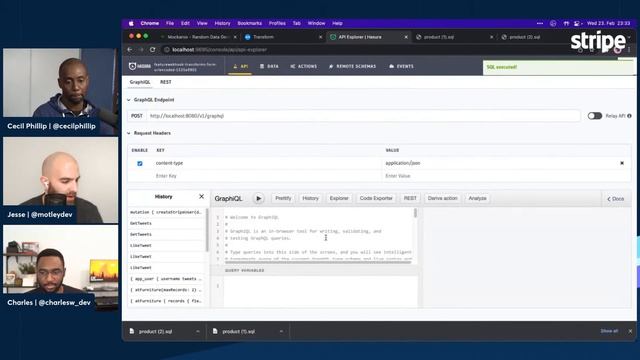
Task: Select history entry '{ app_user { username tweets'
Action: point(166,279)
